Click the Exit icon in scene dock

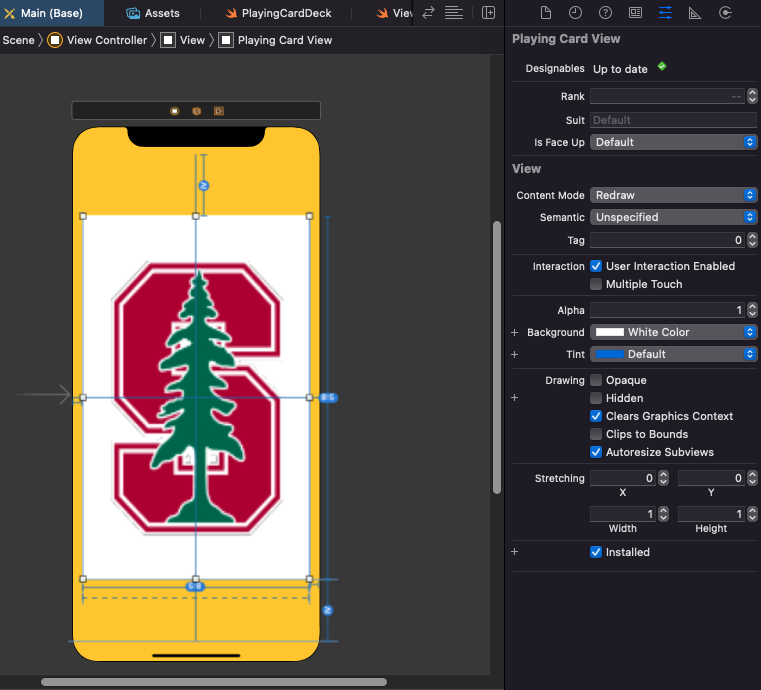tap(219, 111)
